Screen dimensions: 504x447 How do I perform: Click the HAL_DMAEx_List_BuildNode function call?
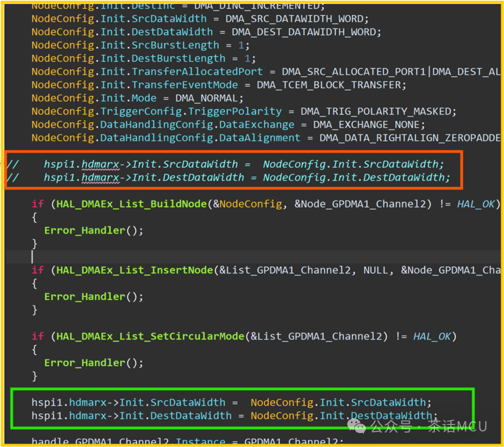(131, 204)
